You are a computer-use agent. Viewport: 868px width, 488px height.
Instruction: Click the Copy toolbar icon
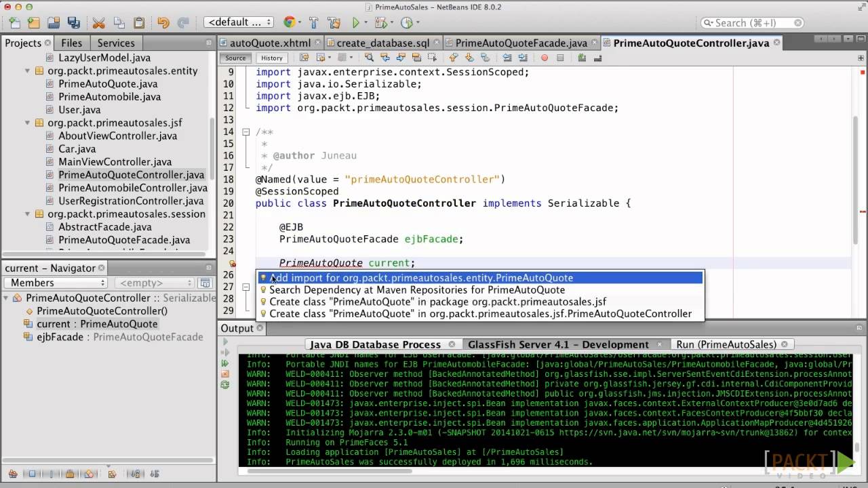(x=119, y=23)
